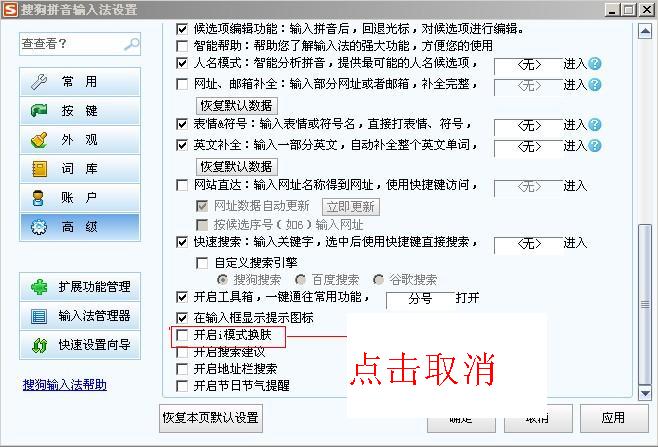Enable 网站直达 checkbox
The height and width of the screenshot is (447, 658).
coord(182,185)
